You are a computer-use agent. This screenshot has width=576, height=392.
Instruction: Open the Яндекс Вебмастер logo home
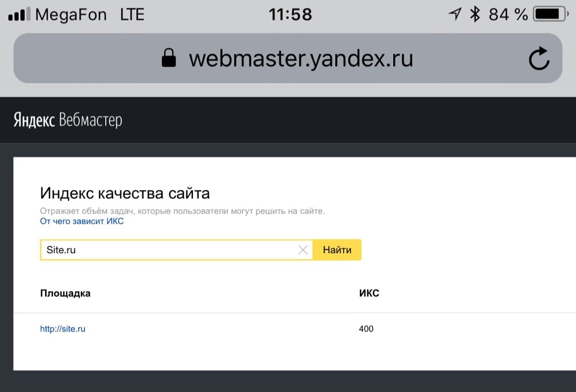[x=67, y=120]
